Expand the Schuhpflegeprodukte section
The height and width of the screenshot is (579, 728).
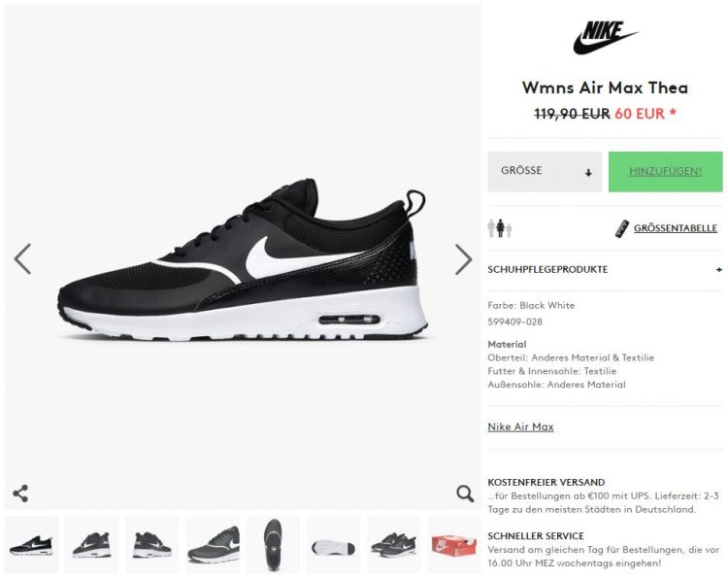(x=605, y=269)
